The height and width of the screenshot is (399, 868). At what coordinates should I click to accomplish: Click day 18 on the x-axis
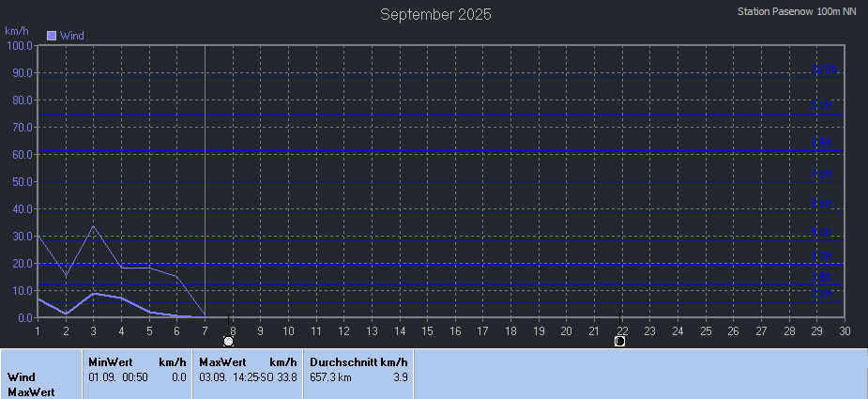coord(510,330)
